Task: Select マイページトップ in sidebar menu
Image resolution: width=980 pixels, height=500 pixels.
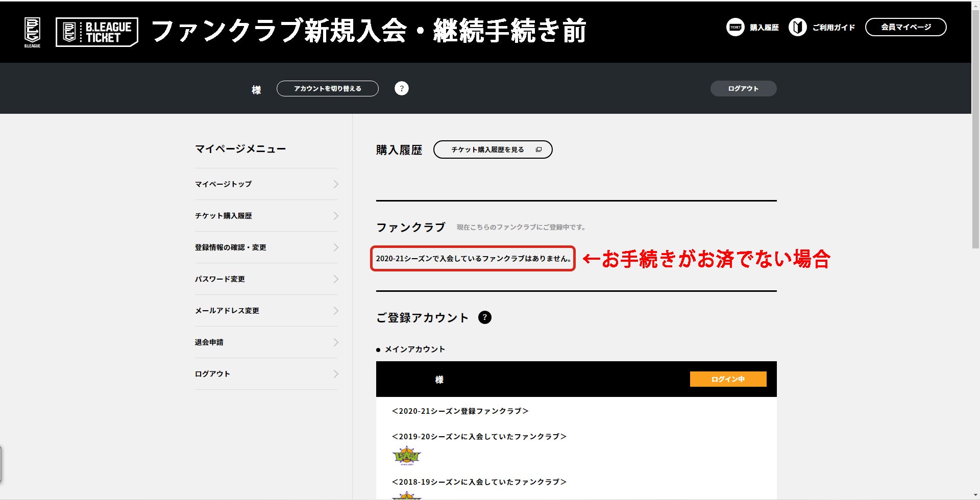Action: 223,184
